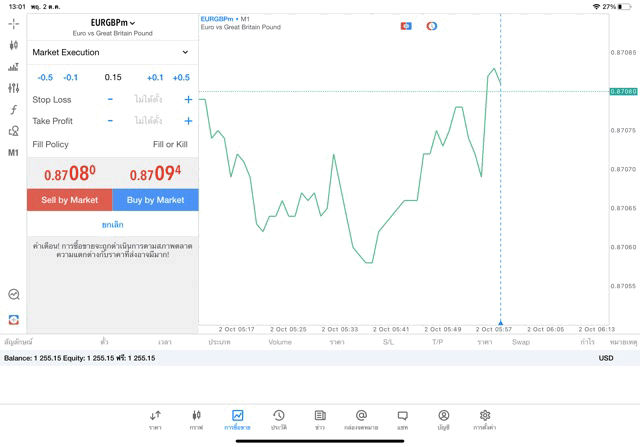Open the Settings gear tab
The height and width of the screenshot is (447, 640).
coord(485,419)
